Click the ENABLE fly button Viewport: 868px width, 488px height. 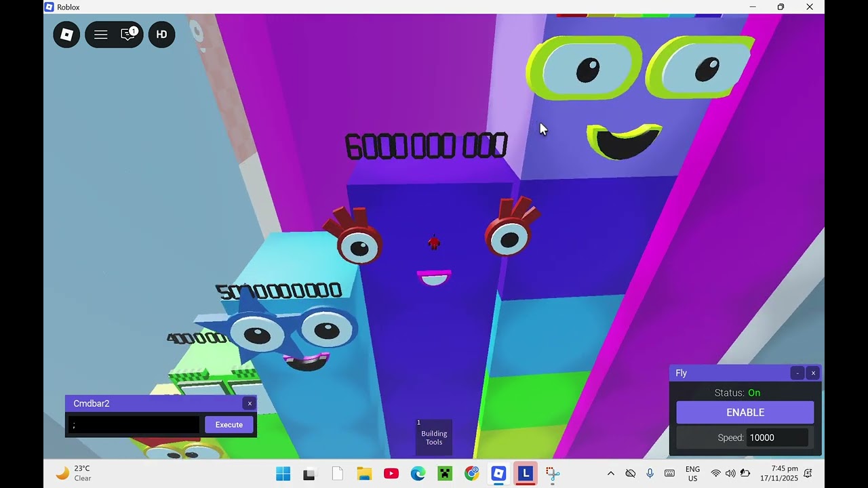tap(745, 412)
